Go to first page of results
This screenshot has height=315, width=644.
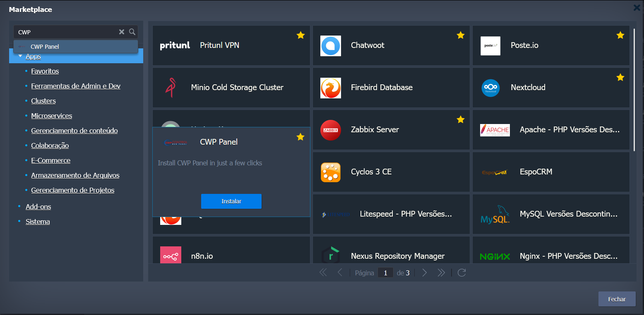tap(323, 272)
